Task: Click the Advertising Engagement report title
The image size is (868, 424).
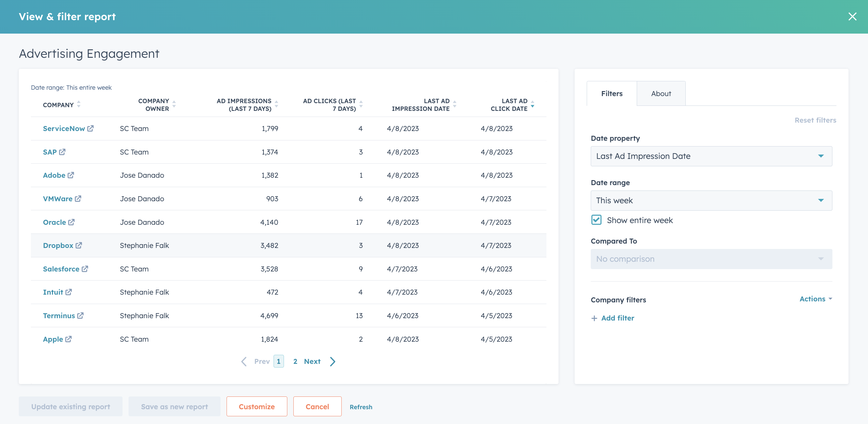Action: (x=89, y=54)
